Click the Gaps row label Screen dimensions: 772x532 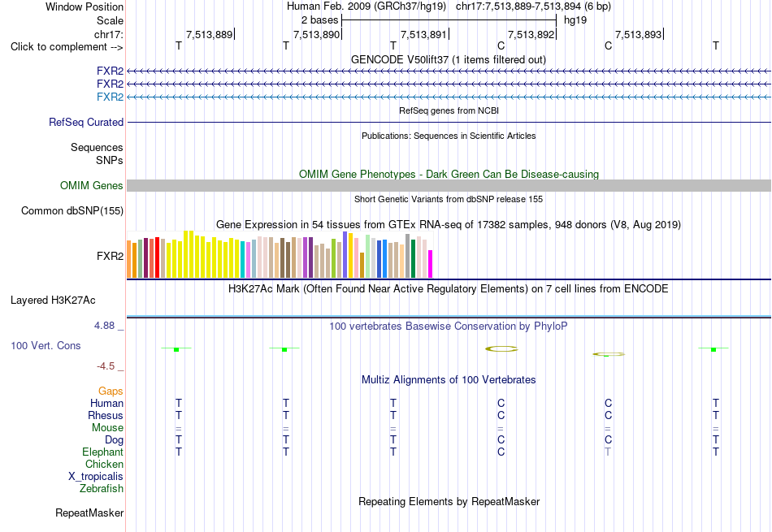click(111, 391)
